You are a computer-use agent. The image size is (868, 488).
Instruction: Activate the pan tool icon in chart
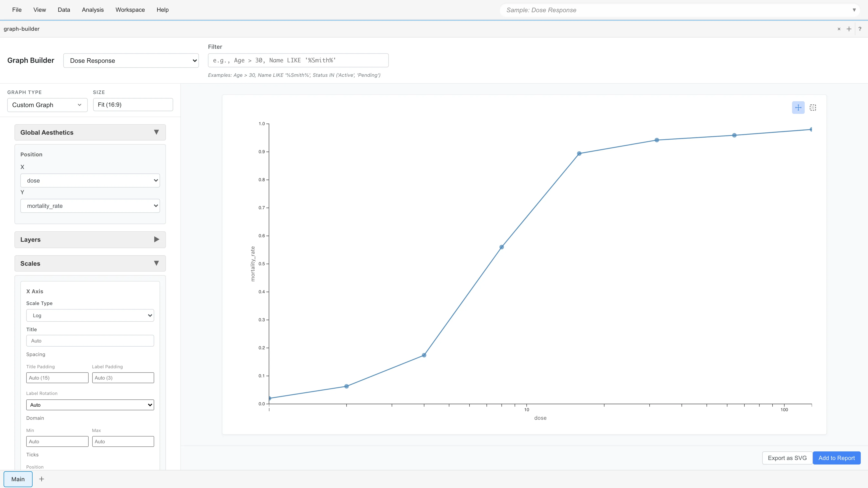[798, 108]
